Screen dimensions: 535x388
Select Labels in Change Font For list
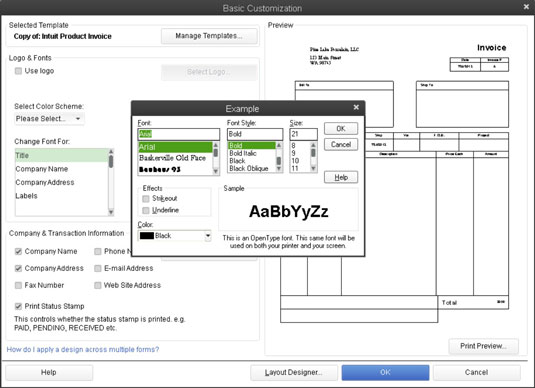pyautogui.click(x=61, y=196)
